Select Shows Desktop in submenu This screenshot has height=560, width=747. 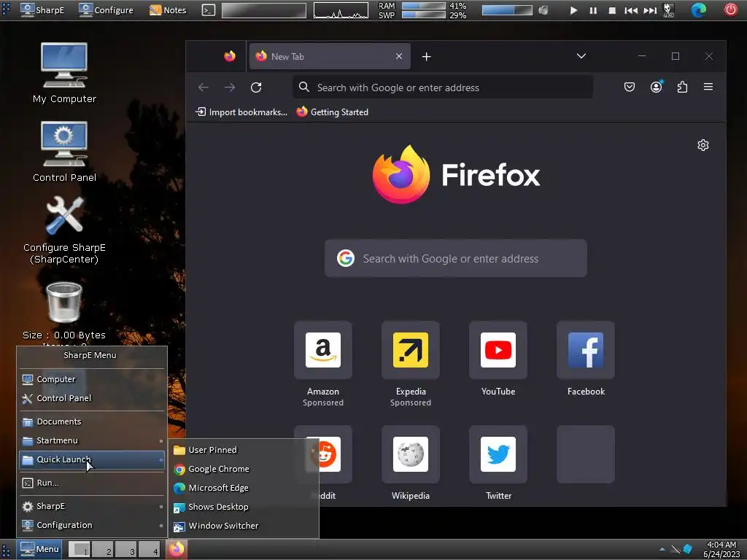pyautogui.click(x=243, y=507)
